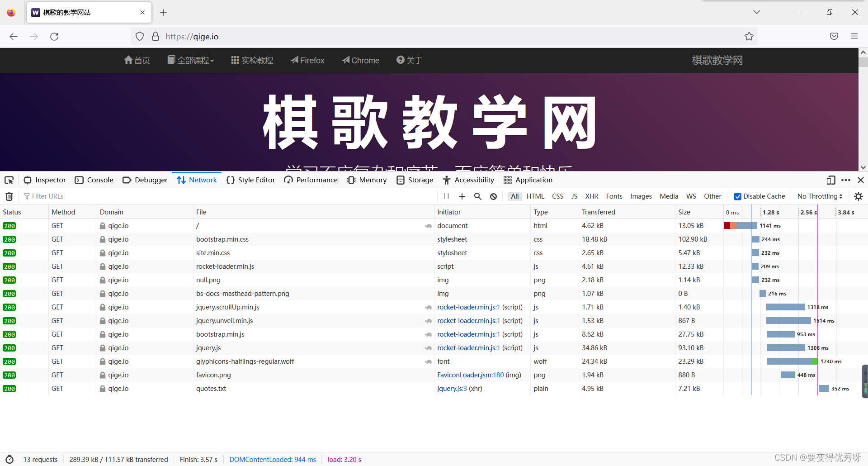Click the site security padlock icon
The image size is (868, 466).
tap(156, 37)
